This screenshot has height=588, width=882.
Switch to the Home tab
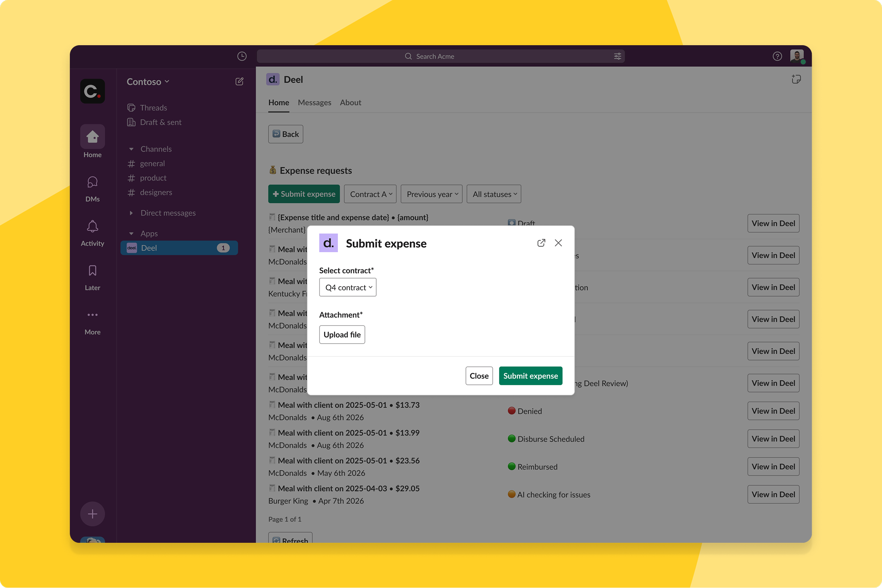tap(279, 102)
